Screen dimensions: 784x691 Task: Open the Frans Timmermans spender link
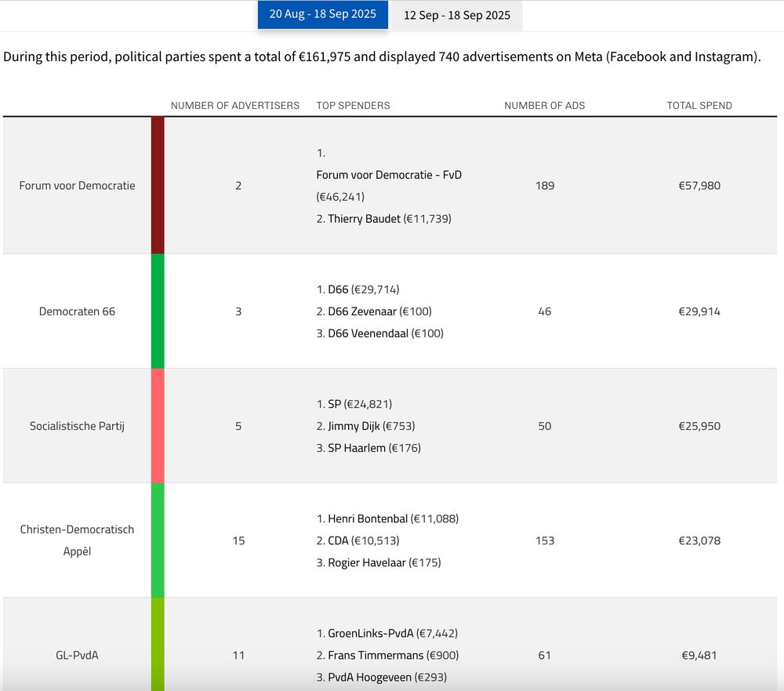click(x=376, y=655)
